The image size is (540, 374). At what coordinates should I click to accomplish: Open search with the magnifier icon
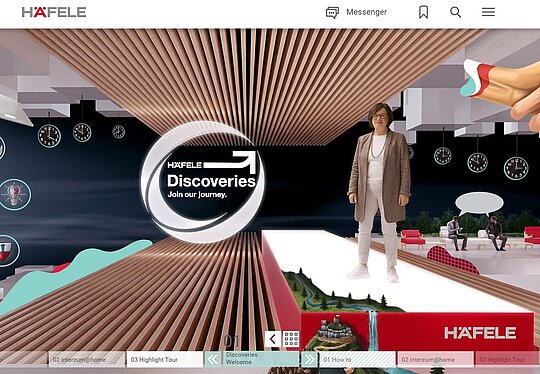pos(456,12)
